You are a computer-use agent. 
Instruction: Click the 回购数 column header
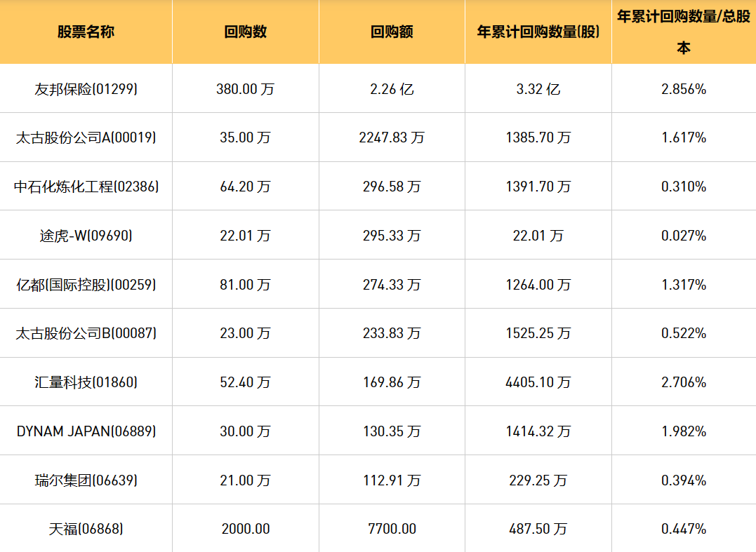(x=245, y=32)
